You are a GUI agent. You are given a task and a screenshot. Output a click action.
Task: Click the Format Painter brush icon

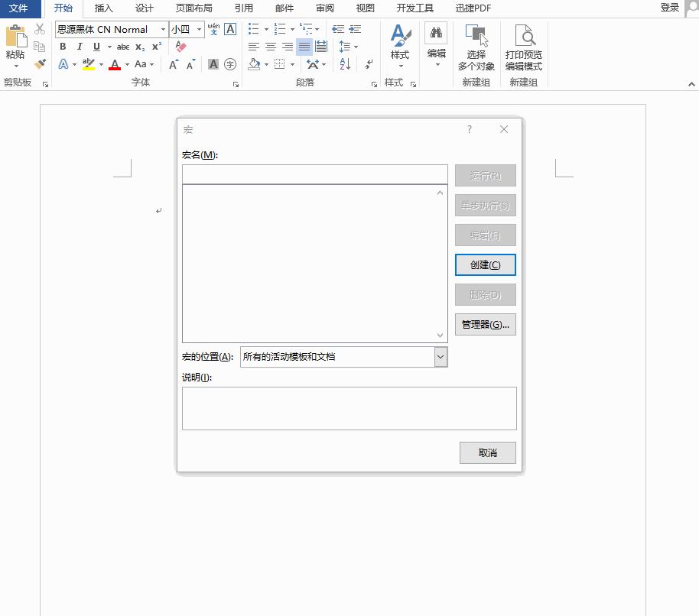40,64
